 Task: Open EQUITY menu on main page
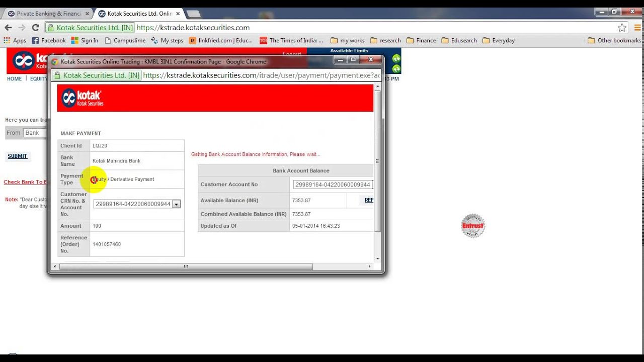point(39,79)
